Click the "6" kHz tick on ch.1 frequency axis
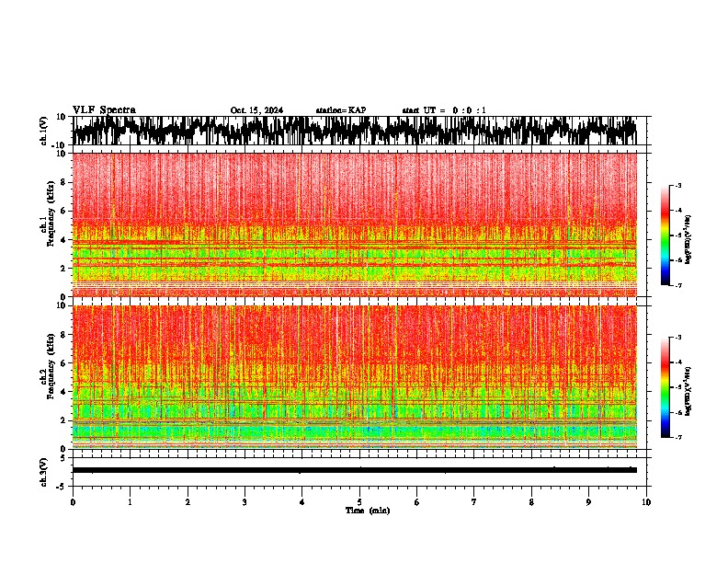The height and width of the screenshot is (563, 728). (x=63, y=211)
